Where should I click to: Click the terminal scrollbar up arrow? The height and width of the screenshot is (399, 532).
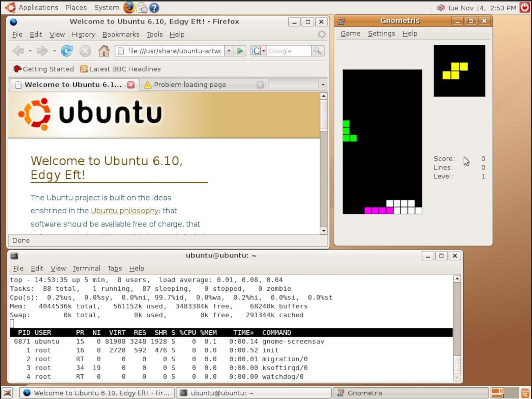coord(457,279)
